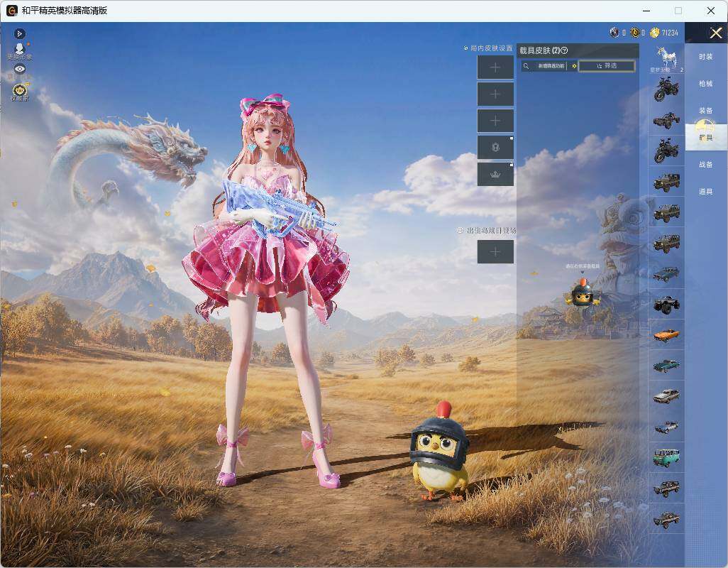This screenshot has width=728, height=568.
Task: Switch to the 枪械 tab
Action: click(x=706, y=84)
